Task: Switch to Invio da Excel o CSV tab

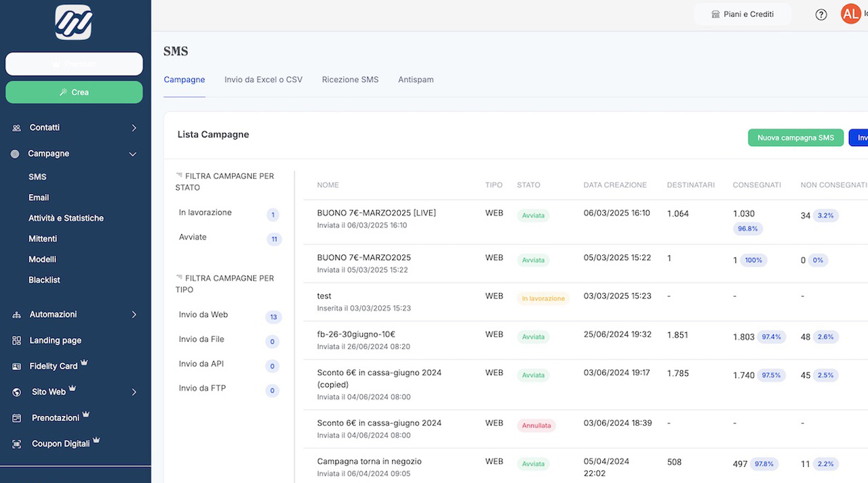Action: pos(263,79)
